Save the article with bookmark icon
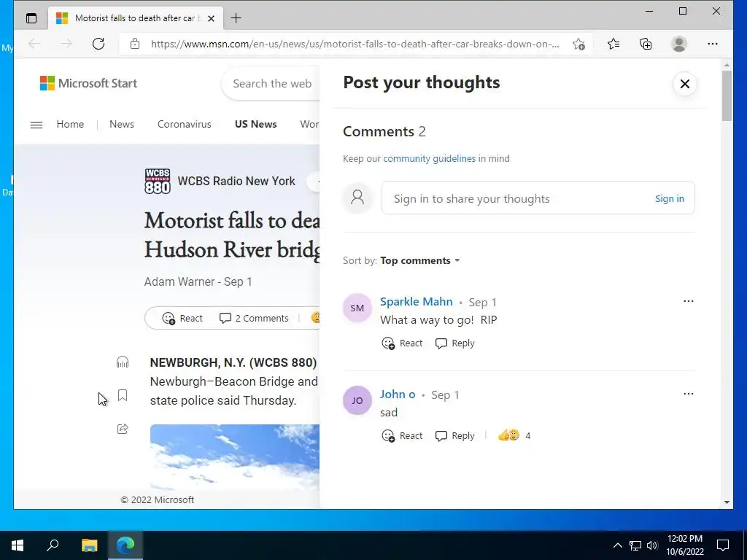The width and height of the screenshot is (747, 560). click(x=123, y=395)
